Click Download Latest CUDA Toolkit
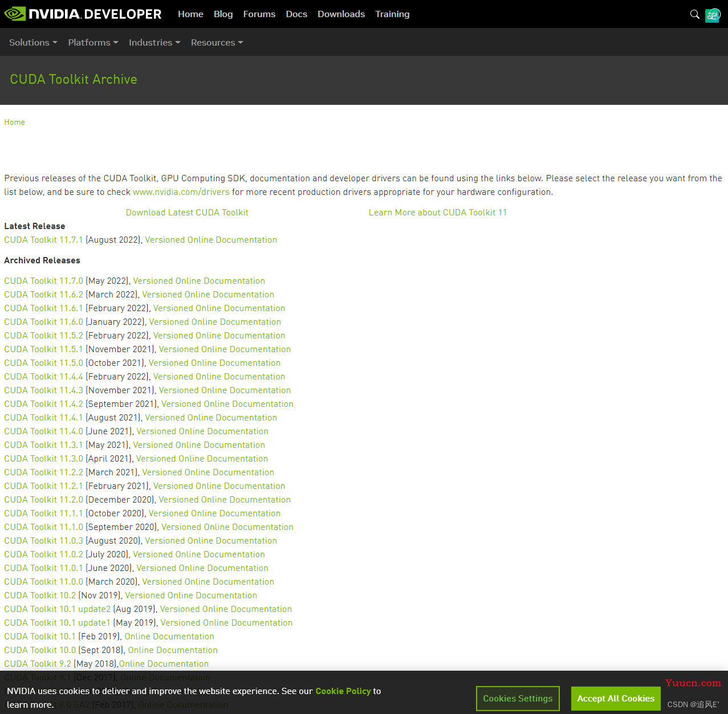The height and width of the screenshot is (714, 728). 187,213
